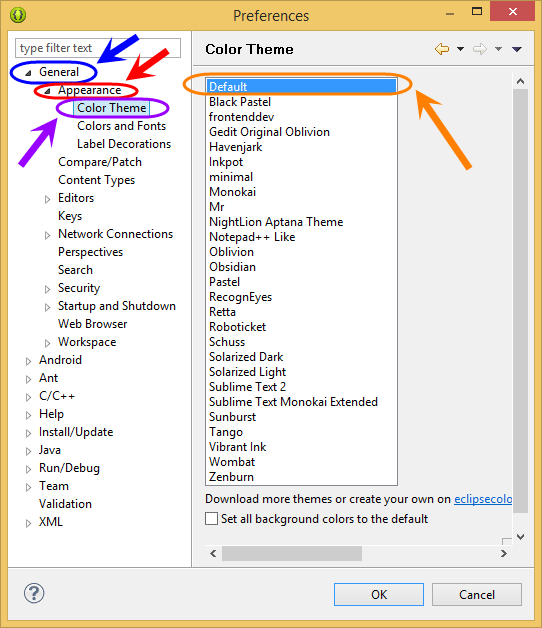Open Colors and Fonts preferences
The height and width of the screenshot is (628, 542).
pyautogui.click(x=121, y=126)
